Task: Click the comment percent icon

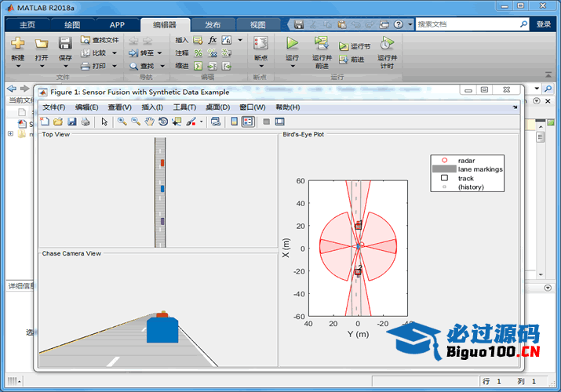Action: (199, 53)
